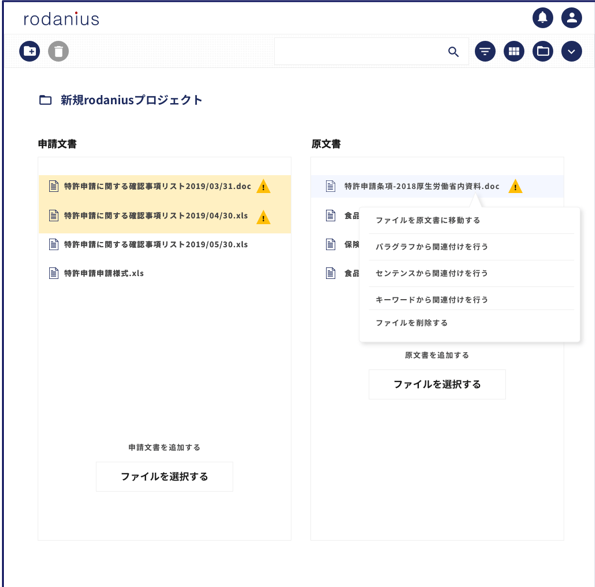This screenshot has width=595, height=587.
Task: Click the grey trash delete icon
Action: click(x=58, y=51)
